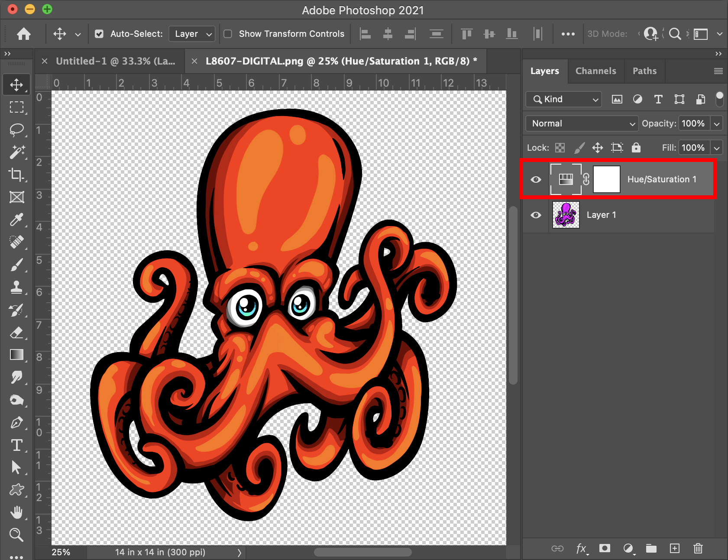Hide the Hue/Saturation 1 layer
Image resolution: width=728 pixels, height=560 pixels.
[x=536, y=179]
